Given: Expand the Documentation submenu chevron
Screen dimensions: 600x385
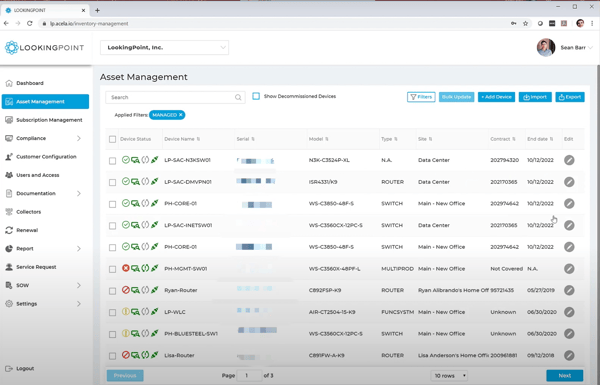Looking at the screenshot, I should 78,193.
